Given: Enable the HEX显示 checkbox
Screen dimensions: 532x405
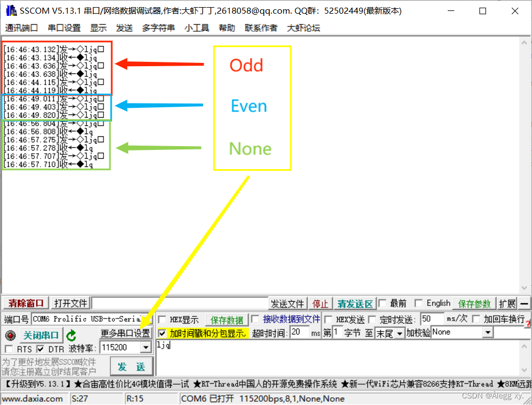Looking at the screenshot, I should (163, 320).
